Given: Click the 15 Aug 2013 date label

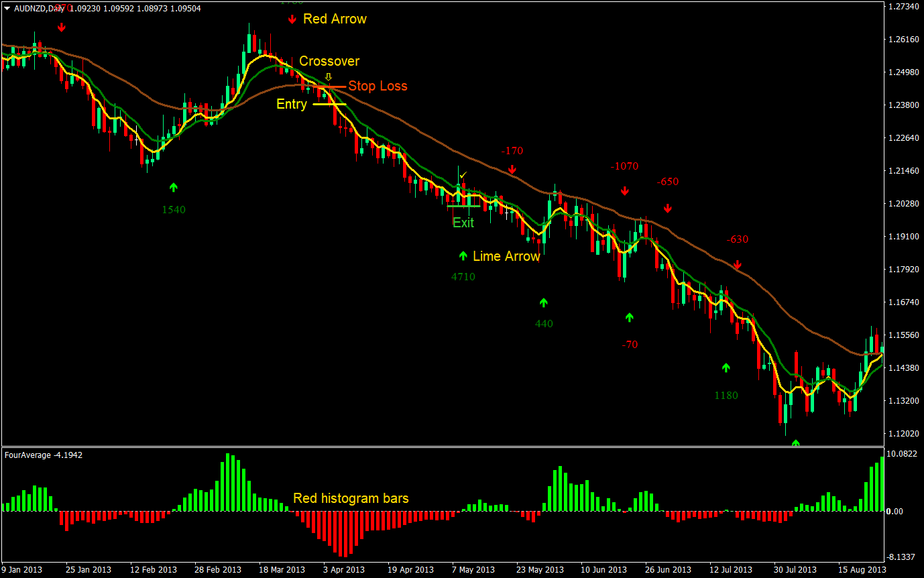Looking at the screenshot, I should pos(862,569).
